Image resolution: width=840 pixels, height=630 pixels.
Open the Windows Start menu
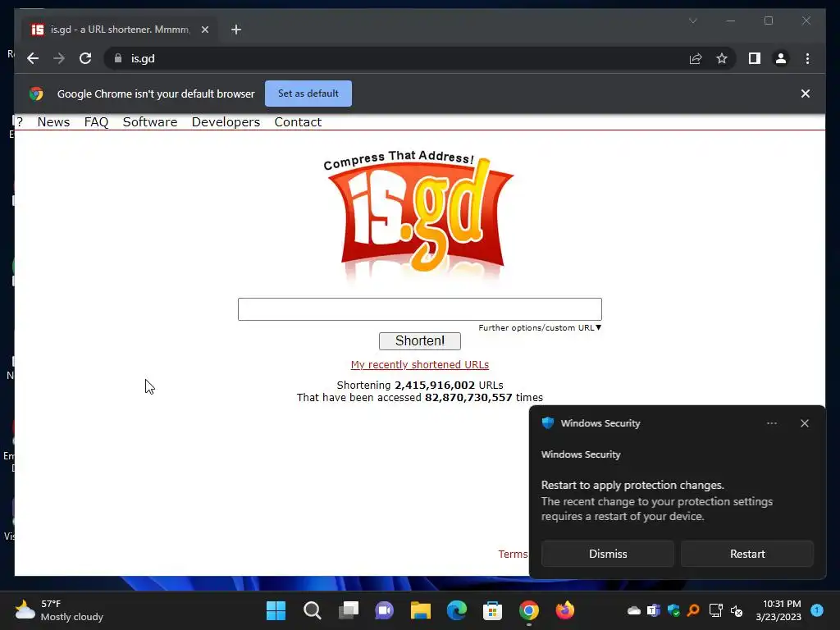click(x=276, y=610)
